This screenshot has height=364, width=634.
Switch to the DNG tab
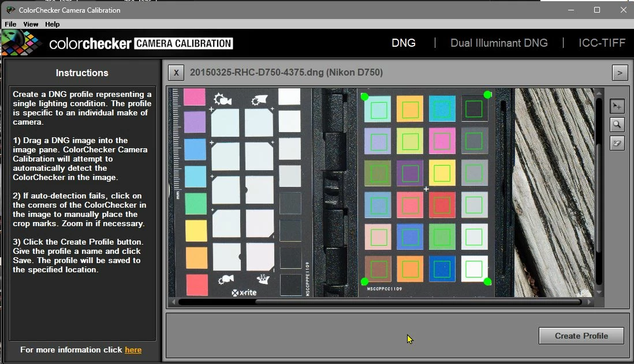[x=404, y=43]
